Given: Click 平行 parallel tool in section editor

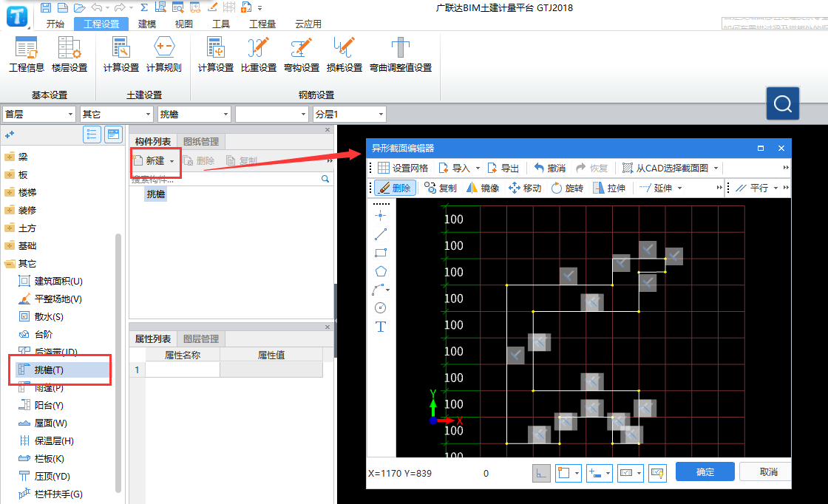Looking at the screenshot, I should (x=753, y=188).
